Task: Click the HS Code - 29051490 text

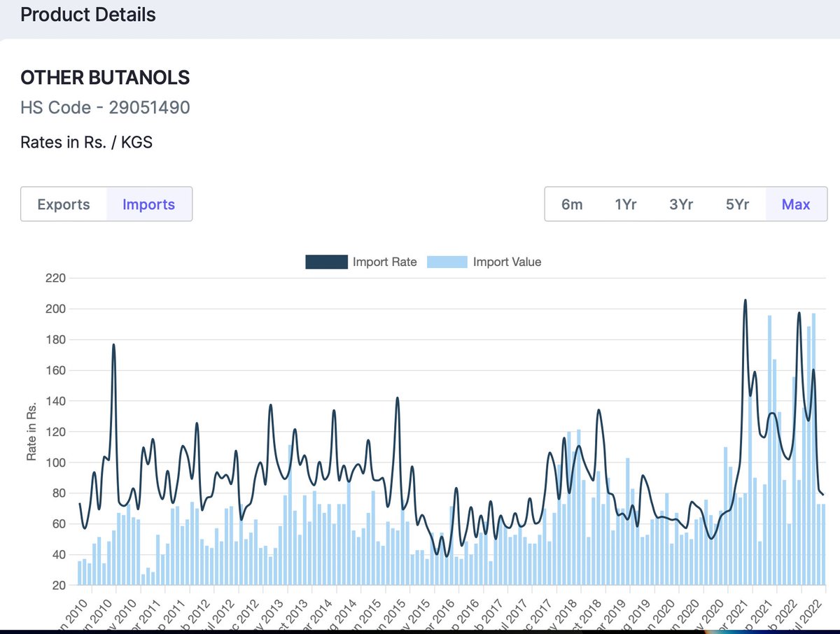Action: (x=105, y=108)
